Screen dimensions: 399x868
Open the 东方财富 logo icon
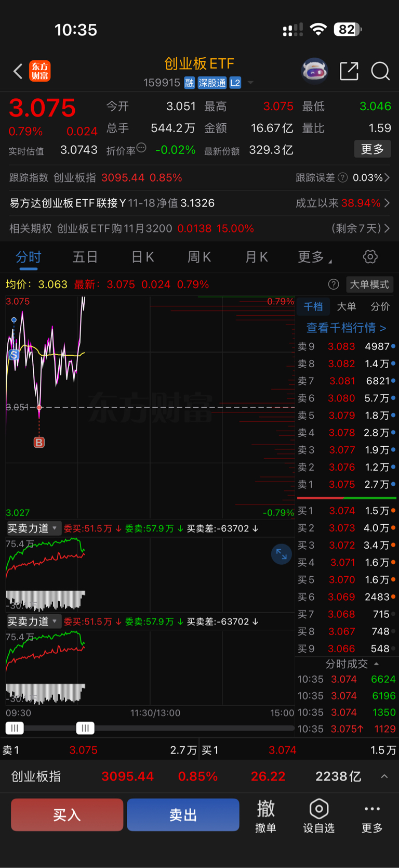tap(40, 71)
